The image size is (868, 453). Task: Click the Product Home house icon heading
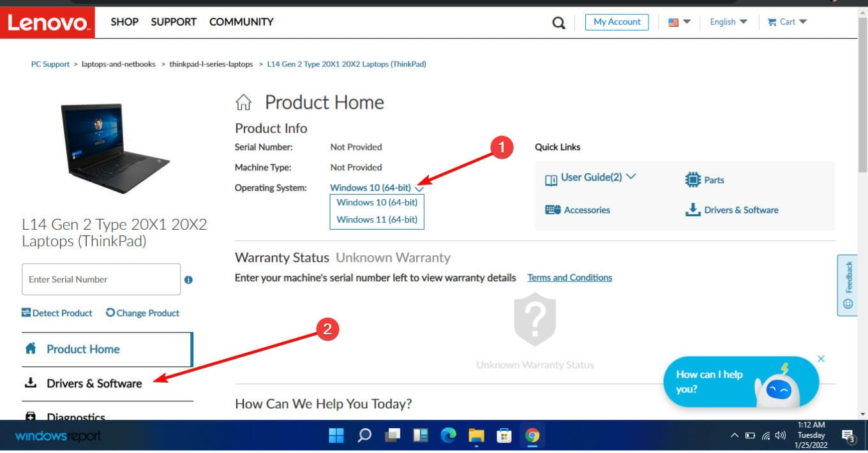(x=243, y=102)
